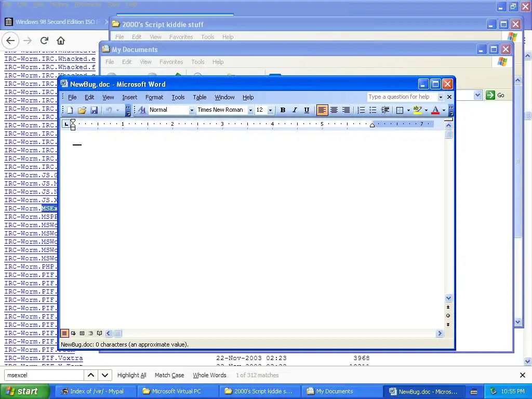This screenshot has height=399, width=532.
Task: Toggle bold formatting in Word
Action: coord(283,110)
